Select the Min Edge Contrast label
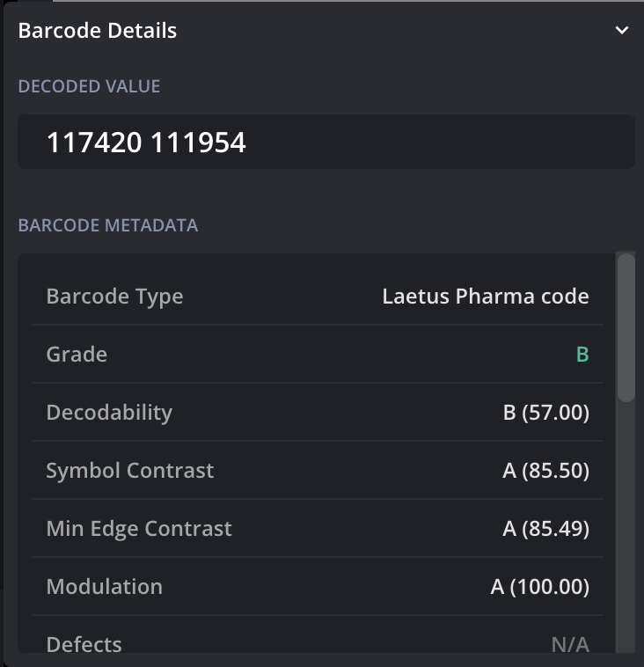 139,528
